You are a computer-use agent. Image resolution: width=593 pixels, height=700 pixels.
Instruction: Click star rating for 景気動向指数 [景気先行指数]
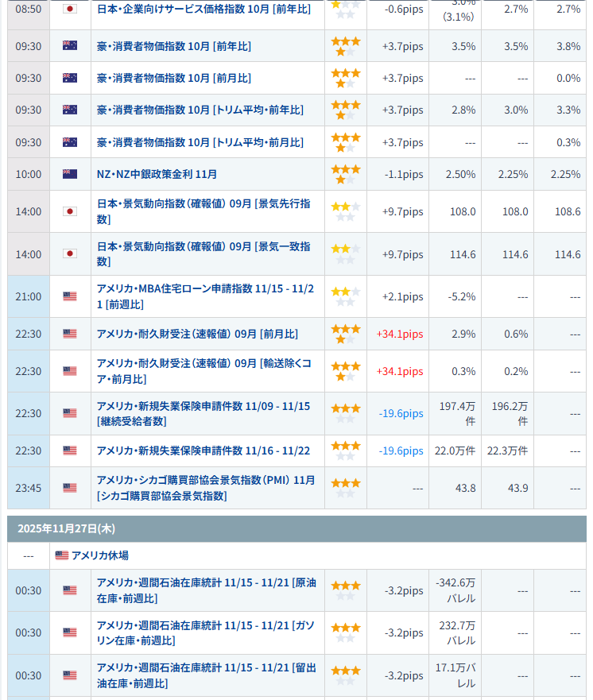(345, 211)
